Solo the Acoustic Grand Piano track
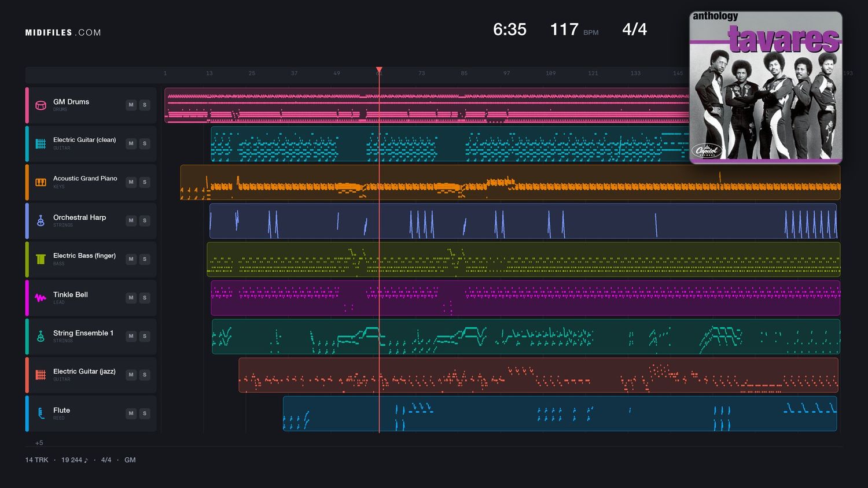This screenshot has width=868, height=488. point(145,182)
